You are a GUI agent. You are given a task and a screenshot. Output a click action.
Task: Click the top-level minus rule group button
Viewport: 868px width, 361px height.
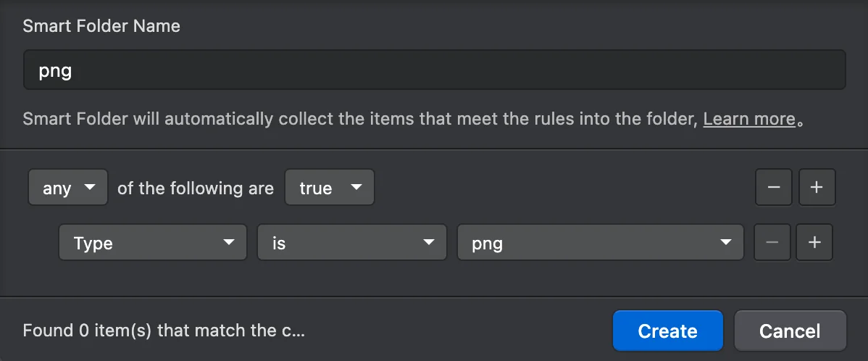pyautogui.click(x=773, y=187)
